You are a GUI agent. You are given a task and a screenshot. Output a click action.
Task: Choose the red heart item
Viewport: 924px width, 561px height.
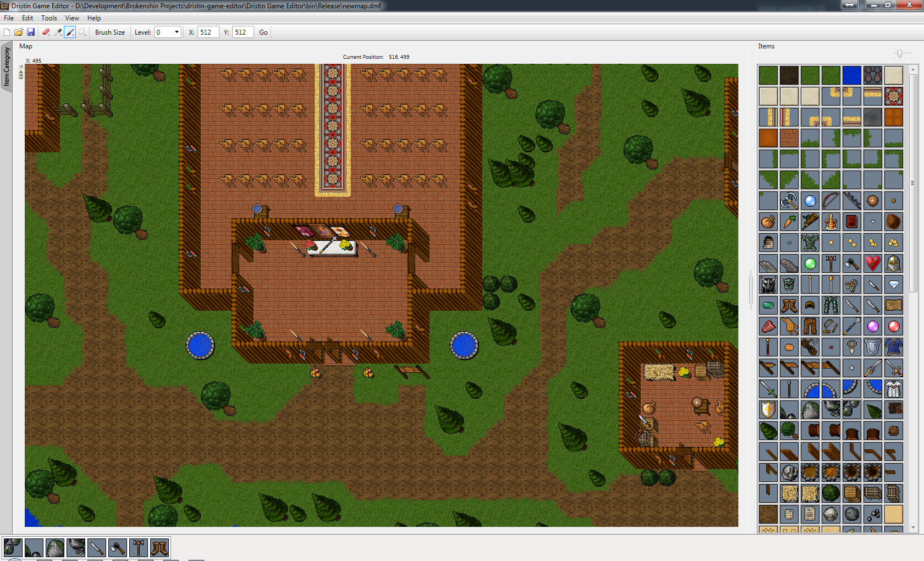click(x=872, y=264)
